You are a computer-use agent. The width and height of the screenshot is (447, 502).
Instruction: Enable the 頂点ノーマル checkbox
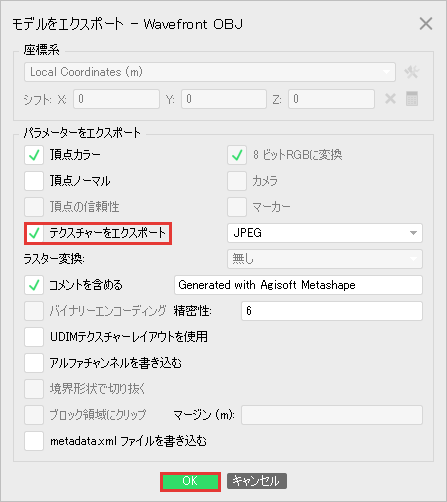coord(34,181)
